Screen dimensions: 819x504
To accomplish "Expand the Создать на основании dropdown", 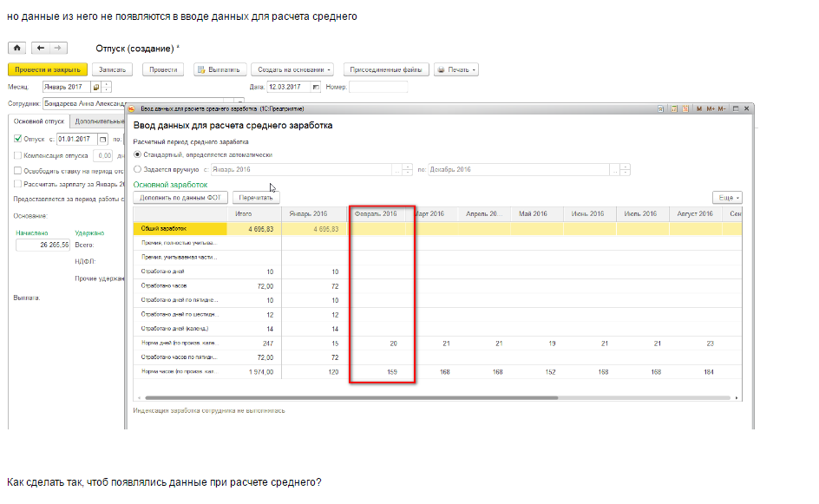I will pos(292,69).
